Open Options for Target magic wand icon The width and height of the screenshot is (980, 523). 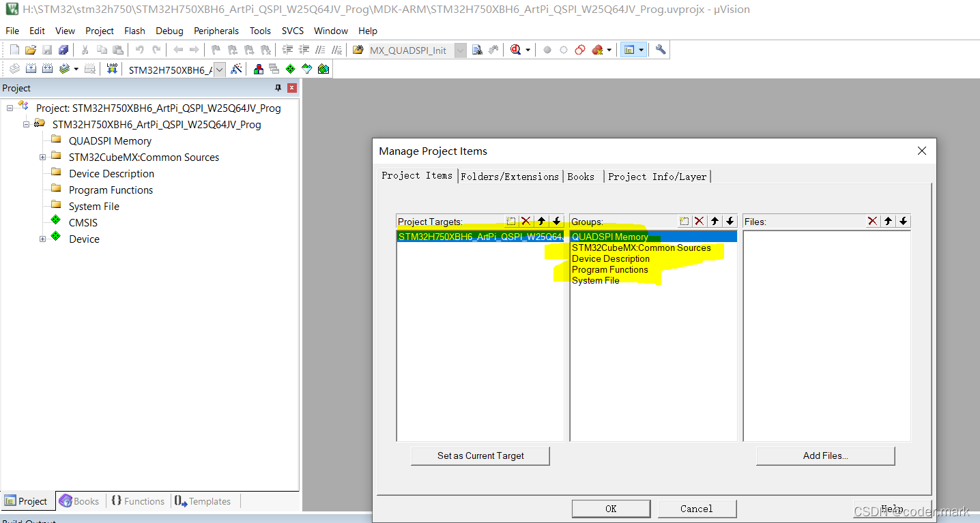pos(236,69)
